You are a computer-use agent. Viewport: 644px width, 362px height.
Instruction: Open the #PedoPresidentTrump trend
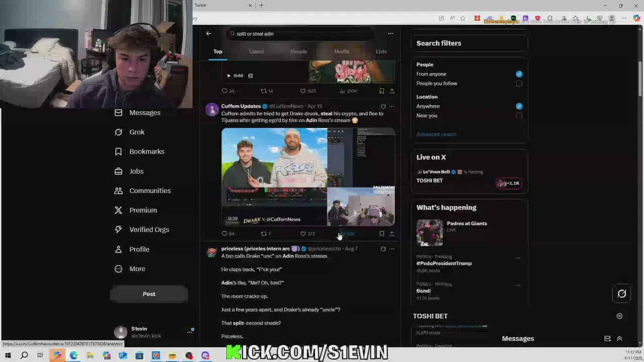pyautogui.click(x=444, y=263)
